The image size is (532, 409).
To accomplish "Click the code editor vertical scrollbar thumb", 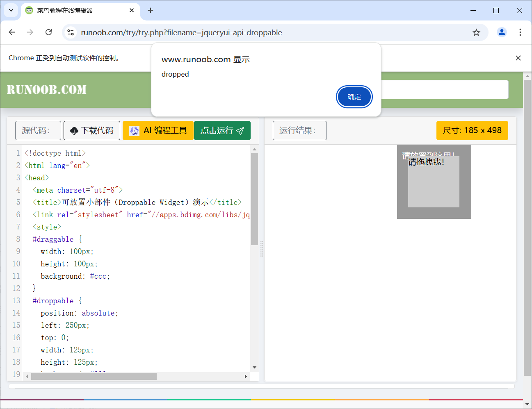I will click(254, 199).
